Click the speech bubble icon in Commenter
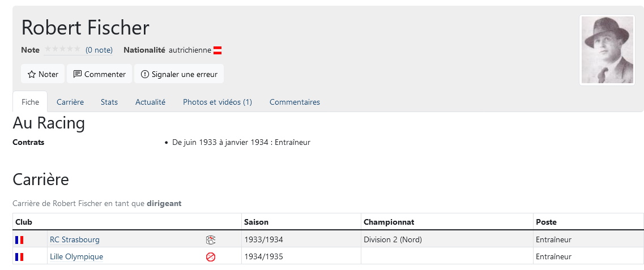The image size is (644, 270). pos(77,74)
